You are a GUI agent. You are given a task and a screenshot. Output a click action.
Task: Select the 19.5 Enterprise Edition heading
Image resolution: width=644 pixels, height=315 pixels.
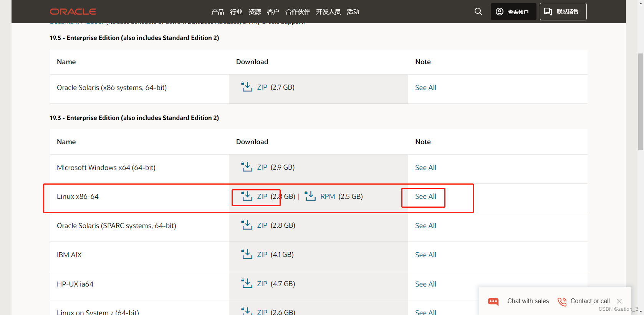pyautogui.click(x=134, y=38)
